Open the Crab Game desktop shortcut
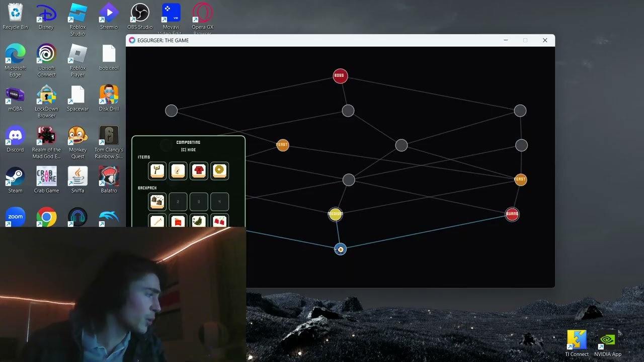 46,180
